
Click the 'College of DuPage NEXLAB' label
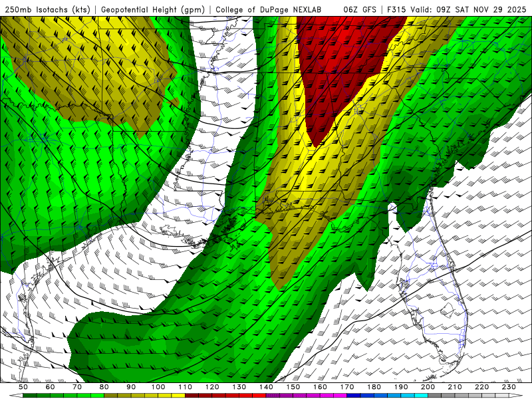269,9
